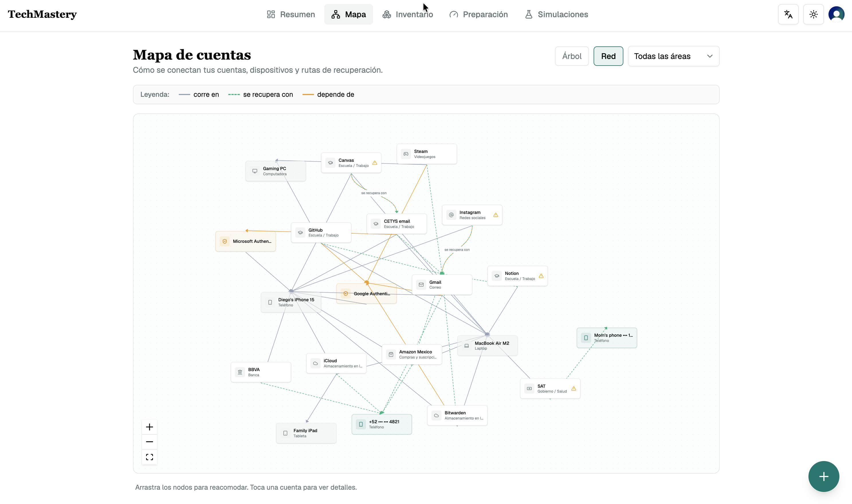Switch to the Árbol view
The height and width of the screenshot is (504, 852).
pos(572,56)
